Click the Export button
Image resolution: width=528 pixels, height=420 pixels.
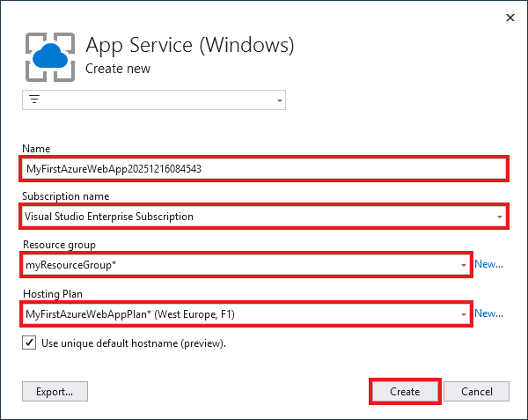[55, 391]
